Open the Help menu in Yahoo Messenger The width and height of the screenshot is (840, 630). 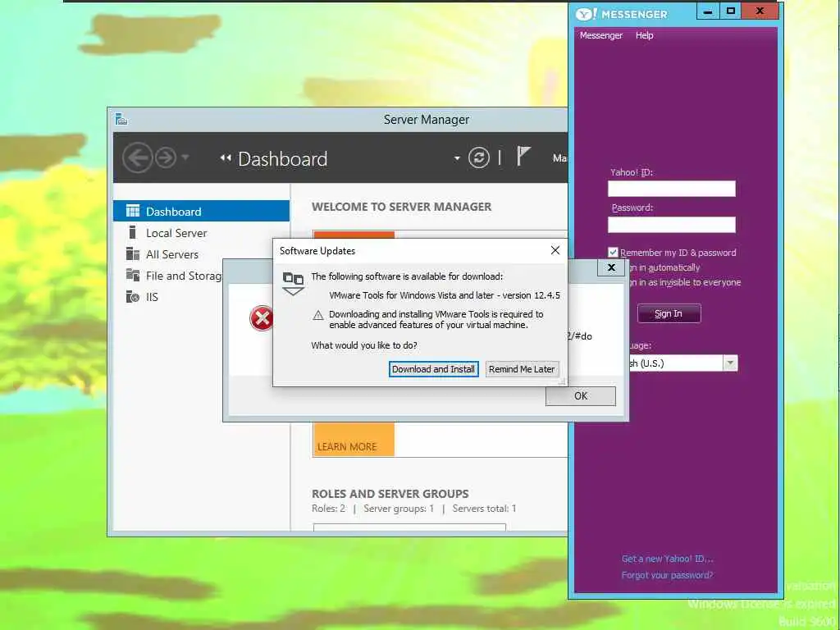[645, 35]
